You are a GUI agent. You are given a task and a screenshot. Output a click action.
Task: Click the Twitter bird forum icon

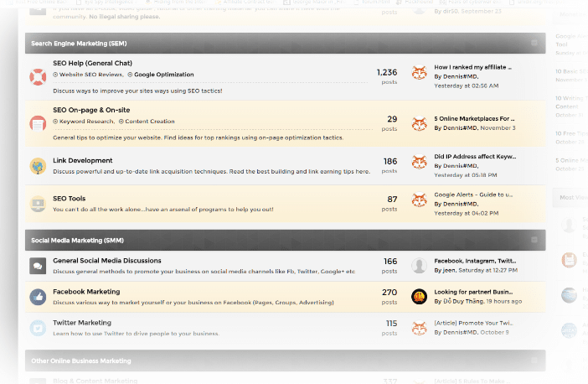[x=38, y=328]
